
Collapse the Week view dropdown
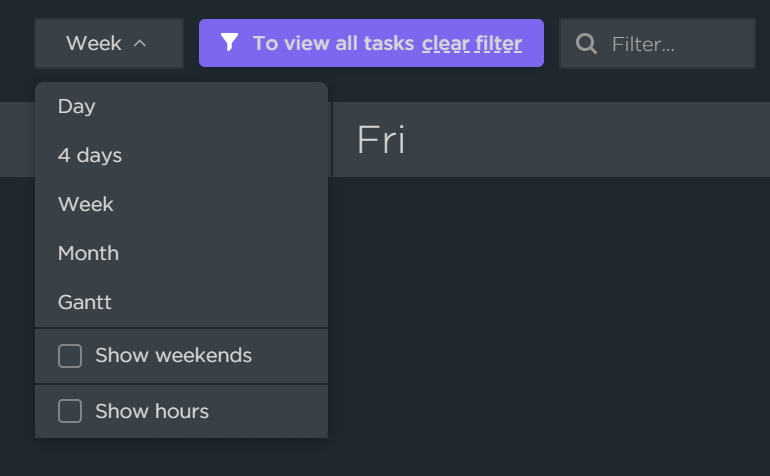tap(108, 43)
